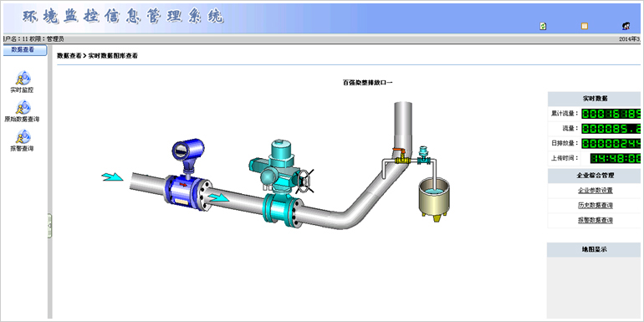The width and height of the screenshot is (644, 322).
Task: Click the 实时数据 panel header
Action: pyautogui.click(x=595, y=99)
